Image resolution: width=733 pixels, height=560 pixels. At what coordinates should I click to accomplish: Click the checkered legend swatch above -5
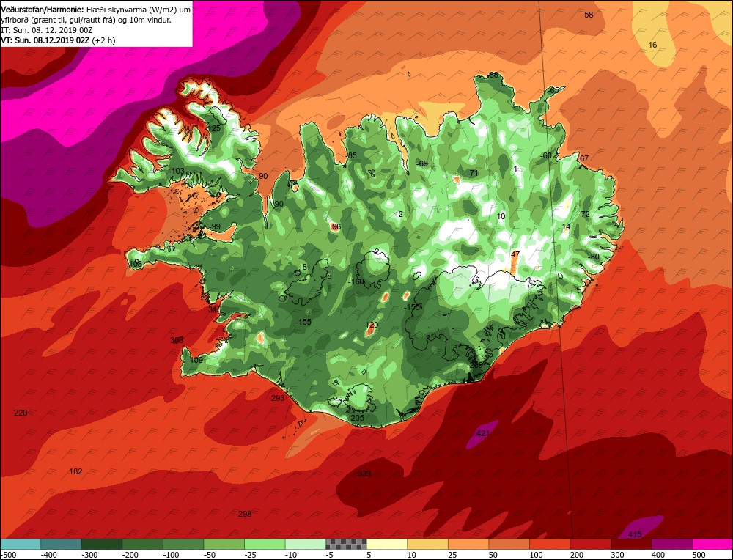(x=346, y=544)
